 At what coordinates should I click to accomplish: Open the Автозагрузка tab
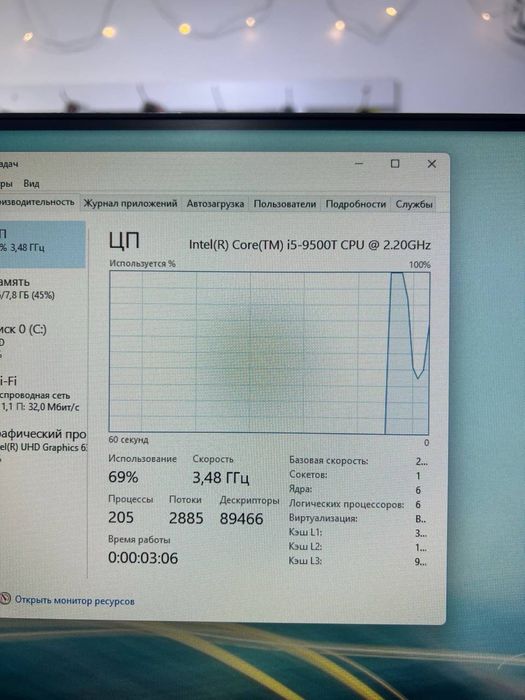(215, 204)
